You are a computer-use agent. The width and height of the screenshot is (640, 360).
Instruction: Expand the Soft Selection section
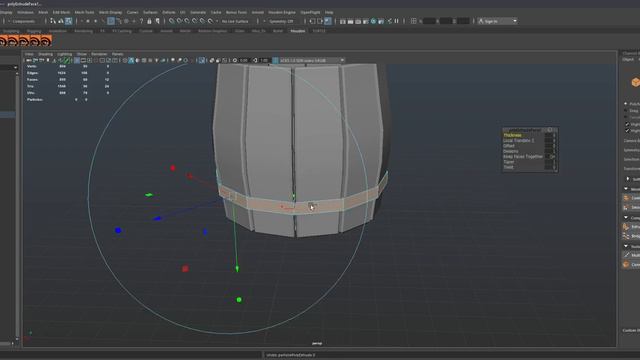pyautogui.click(x=628, y=179)
